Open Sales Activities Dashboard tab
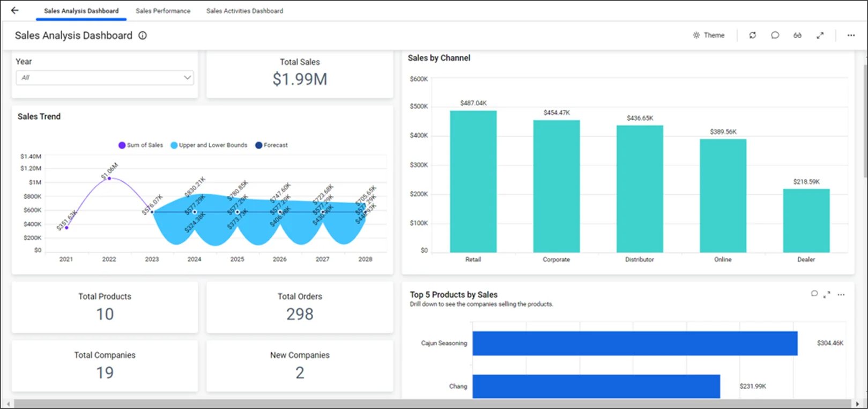 pos(244,11)
